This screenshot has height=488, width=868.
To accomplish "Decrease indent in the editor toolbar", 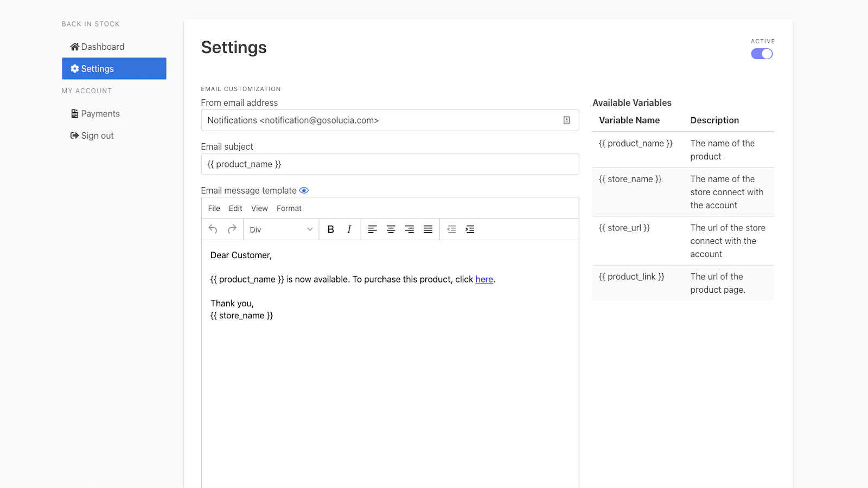I will click(x=451, y=229).
